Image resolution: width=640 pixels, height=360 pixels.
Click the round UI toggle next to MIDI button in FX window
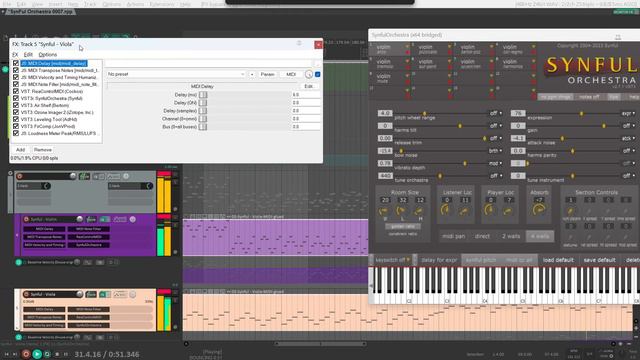pyautogui.click(x=309, y=74)
